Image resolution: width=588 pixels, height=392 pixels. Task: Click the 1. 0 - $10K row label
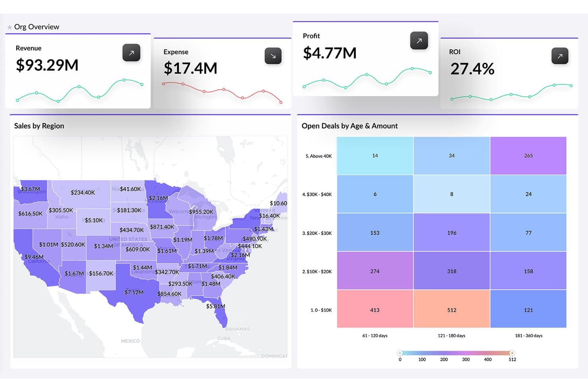tap(321, 310)
